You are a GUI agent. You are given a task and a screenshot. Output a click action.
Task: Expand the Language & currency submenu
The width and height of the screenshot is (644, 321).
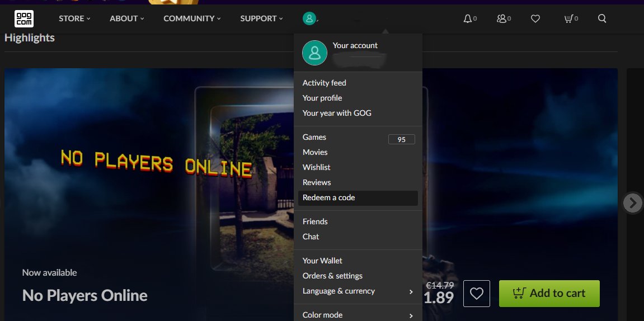358,291
